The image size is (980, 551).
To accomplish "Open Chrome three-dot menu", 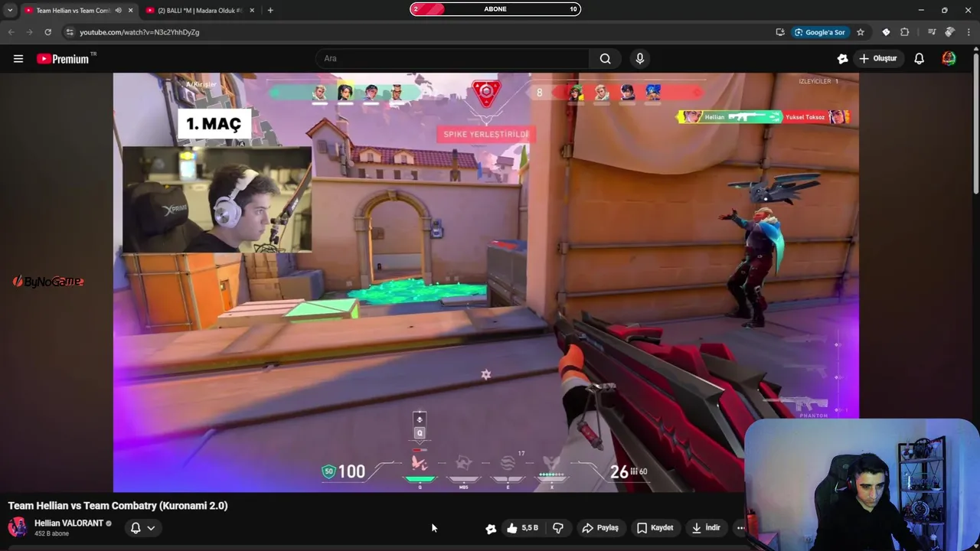I will click(969, 32).
